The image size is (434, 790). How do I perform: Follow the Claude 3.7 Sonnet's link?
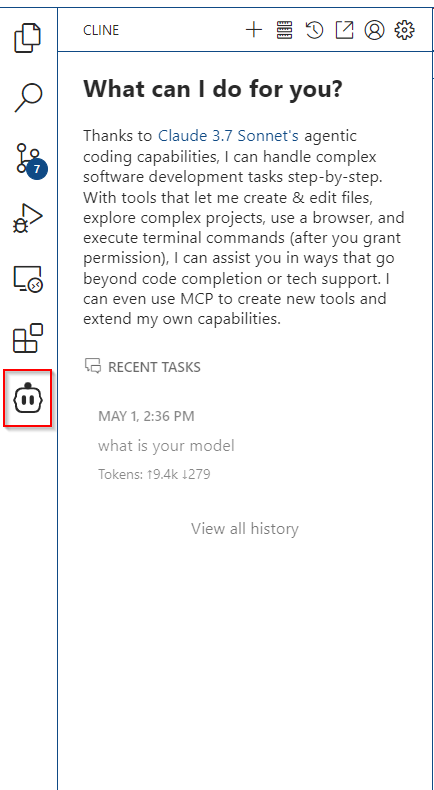[x=228, y=136]
